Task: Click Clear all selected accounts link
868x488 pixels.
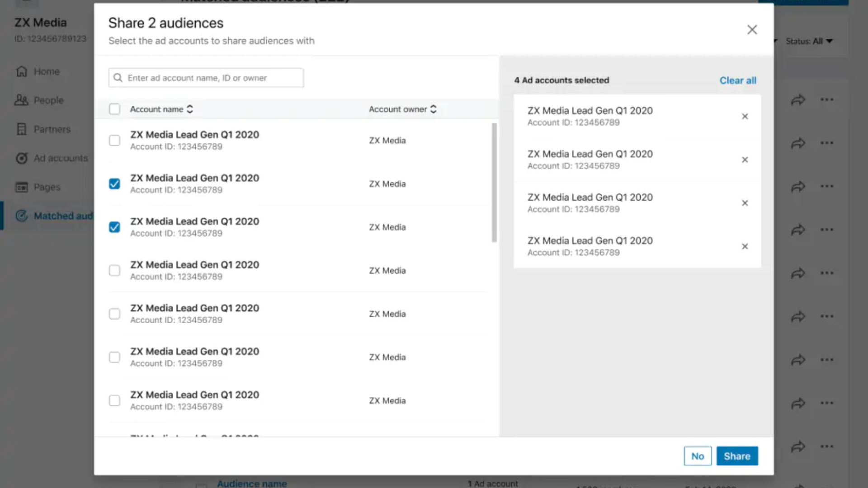Action: (x=737, y=80)
